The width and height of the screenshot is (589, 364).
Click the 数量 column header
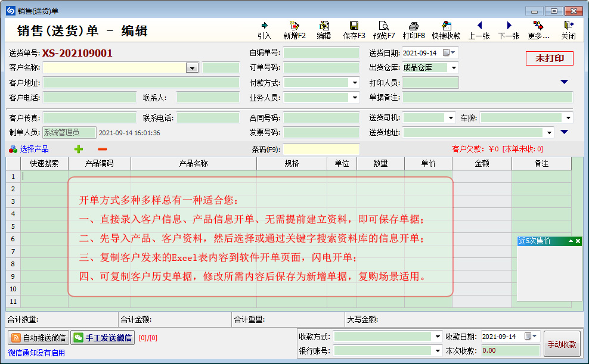(x=380, y=164)
